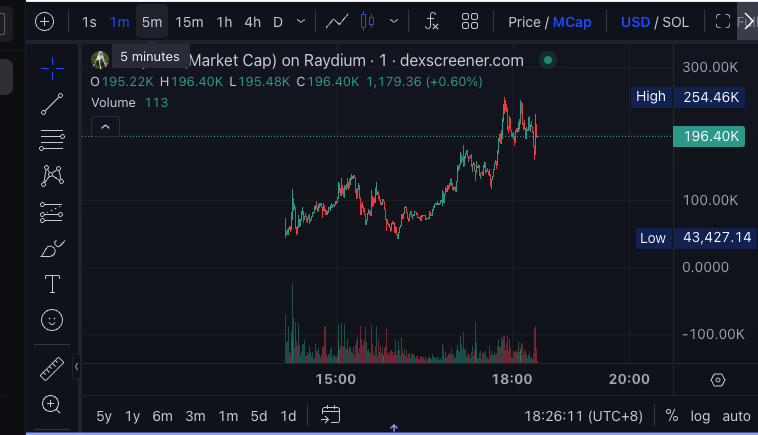
Task: Open the timeframe dropdown chevron
Action: [301, 22]
